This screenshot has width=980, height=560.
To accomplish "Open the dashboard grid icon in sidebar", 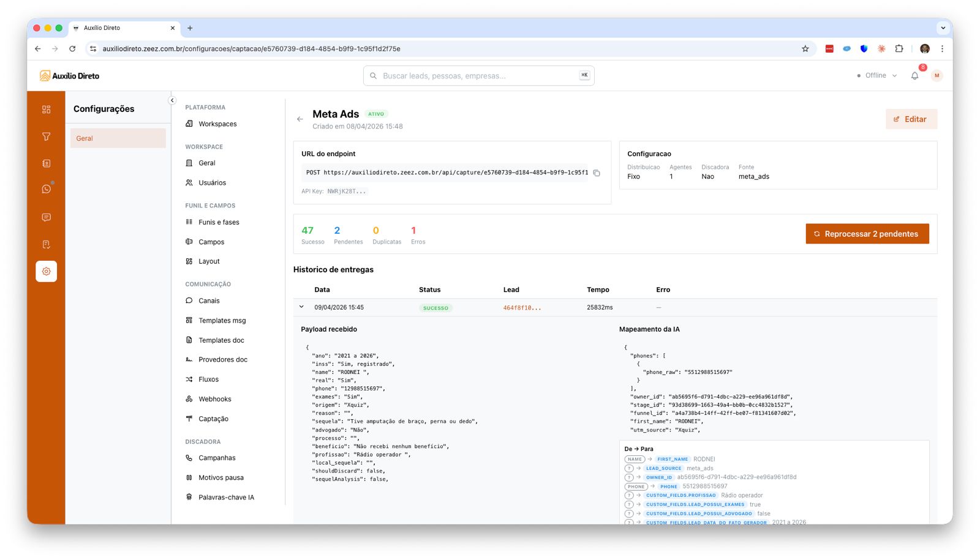I will [46, 109].
